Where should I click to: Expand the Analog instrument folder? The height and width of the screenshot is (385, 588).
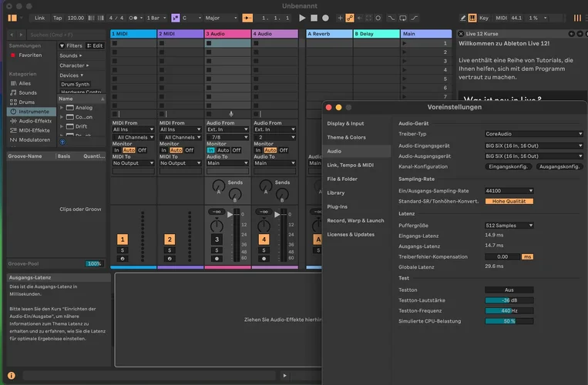click(62, 108)
